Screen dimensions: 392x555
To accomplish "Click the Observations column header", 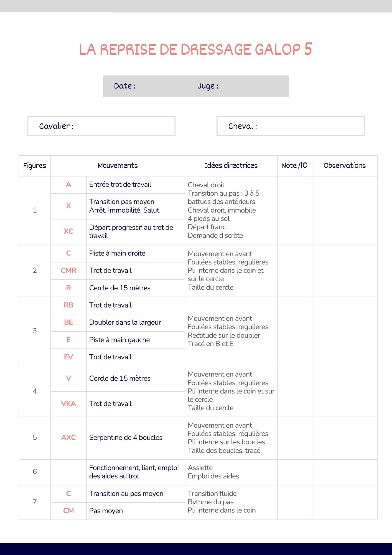I will 344,166.
